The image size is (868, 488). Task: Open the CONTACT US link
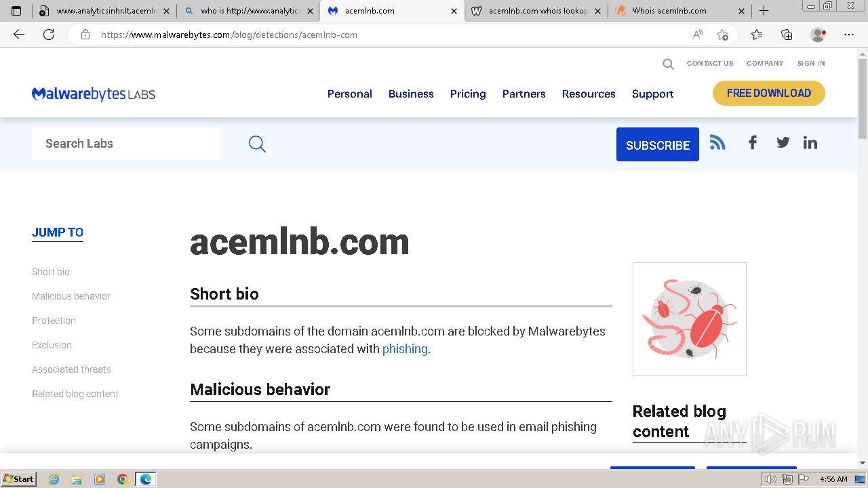point(710,64)
